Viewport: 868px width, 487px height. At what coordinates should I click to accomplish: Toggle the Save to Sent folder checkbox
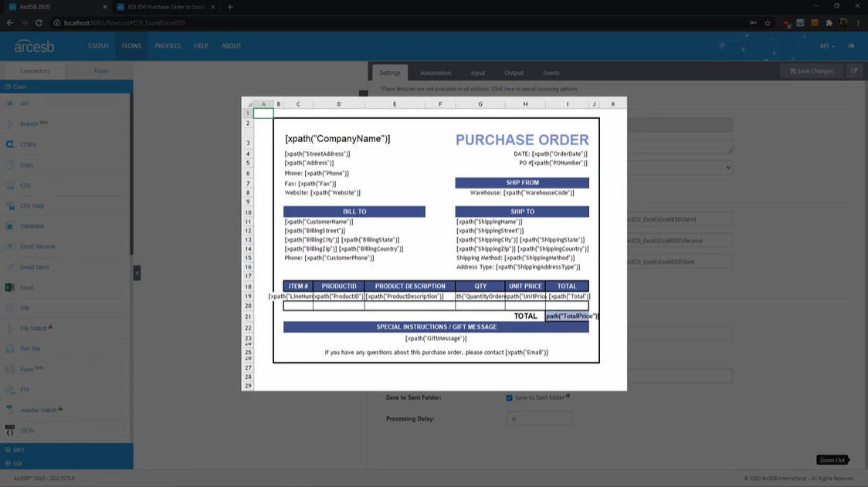509,398
